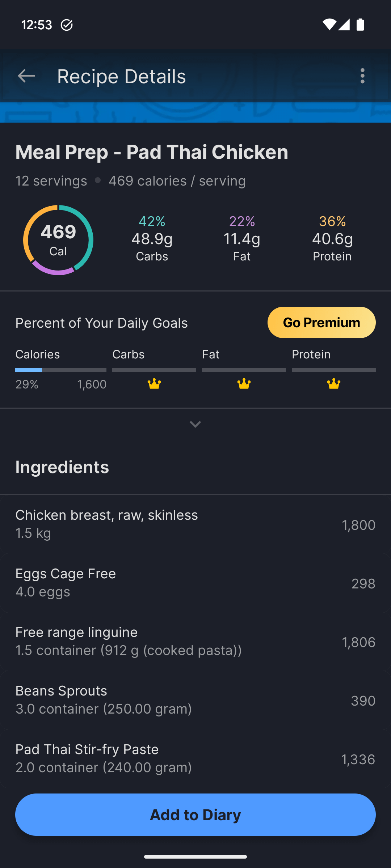Select the Free range linguine ingredient
391x868 pixels.
pos(195,641)
